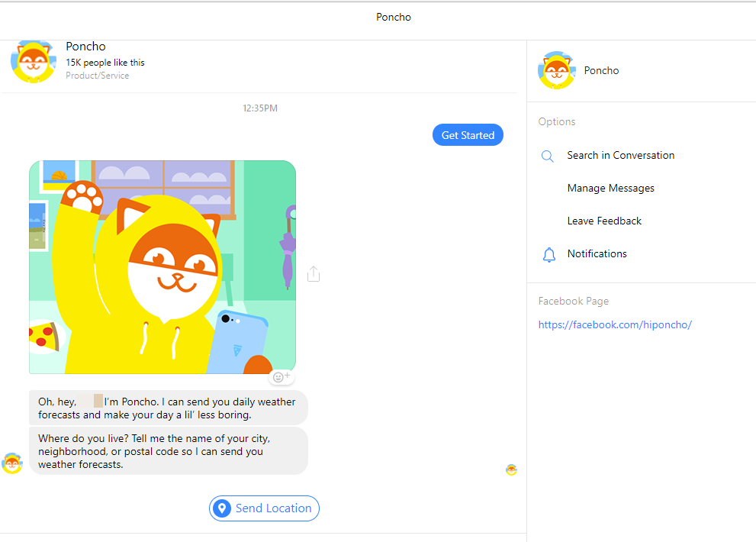
Task: Open Notifications option
Action: click(x=597, y=254)
